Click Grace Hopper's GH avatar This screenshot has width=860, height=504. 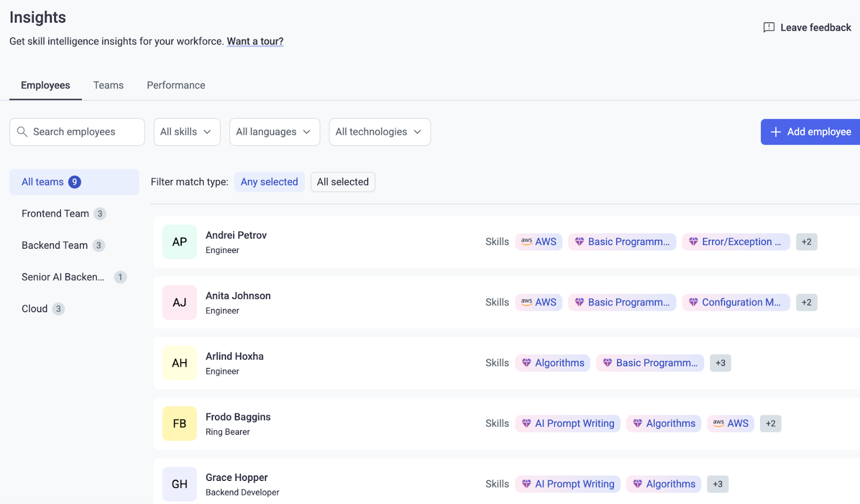coord(180,484)
